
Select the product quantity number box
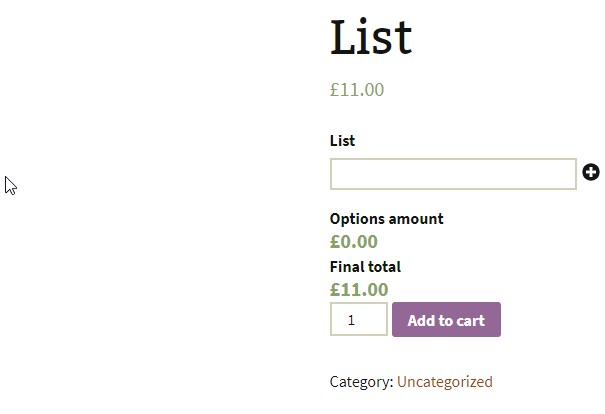point(358,319)
